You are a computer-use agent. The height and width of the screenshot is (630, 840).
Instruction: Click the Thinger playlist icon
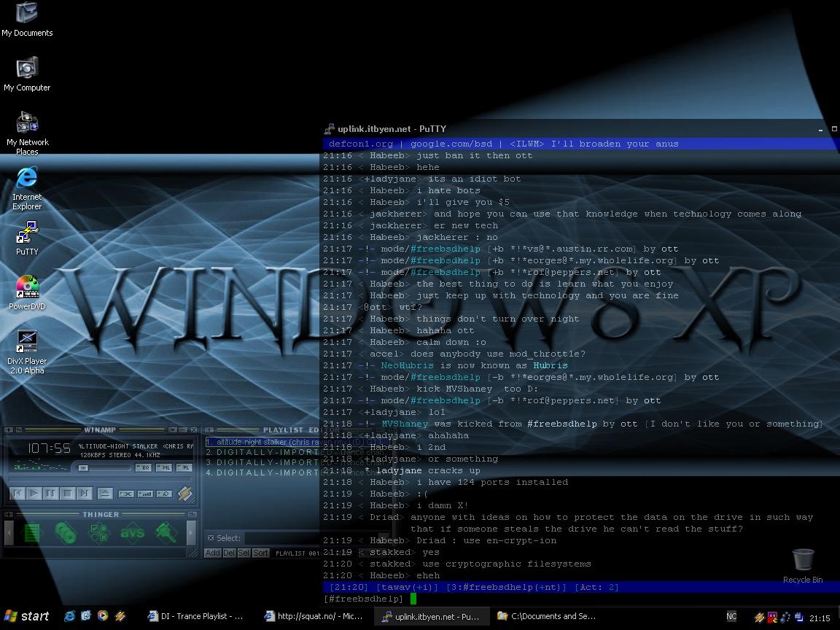tap(32, 532)
